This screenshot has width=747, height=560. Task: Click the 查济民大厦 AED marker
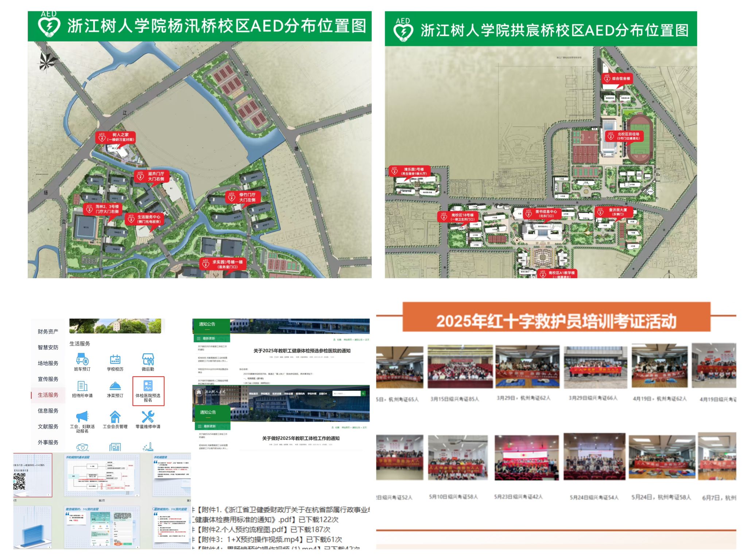pos(613,212)
